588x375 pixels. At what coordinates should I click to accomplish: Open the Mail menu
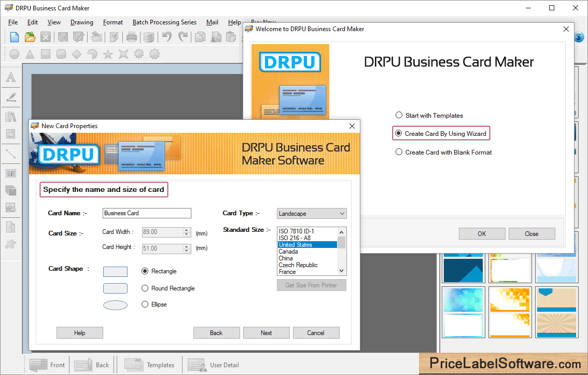212,22
